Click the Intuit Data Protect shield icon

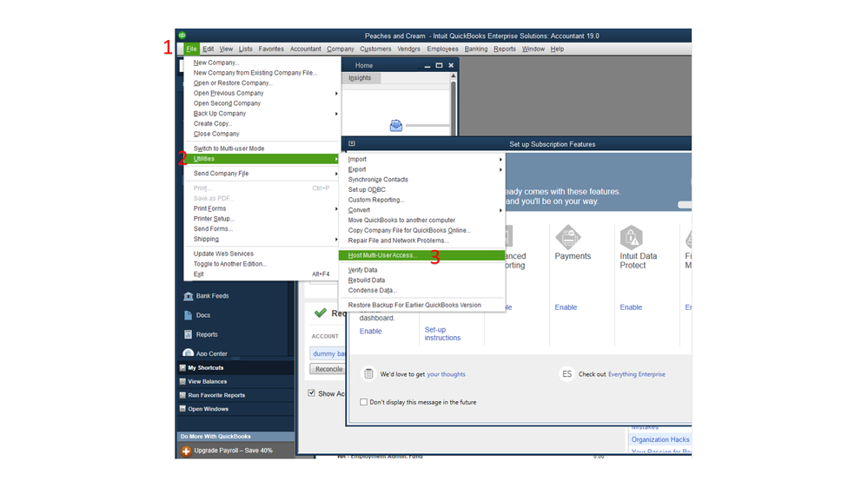(x=631, y=237)
